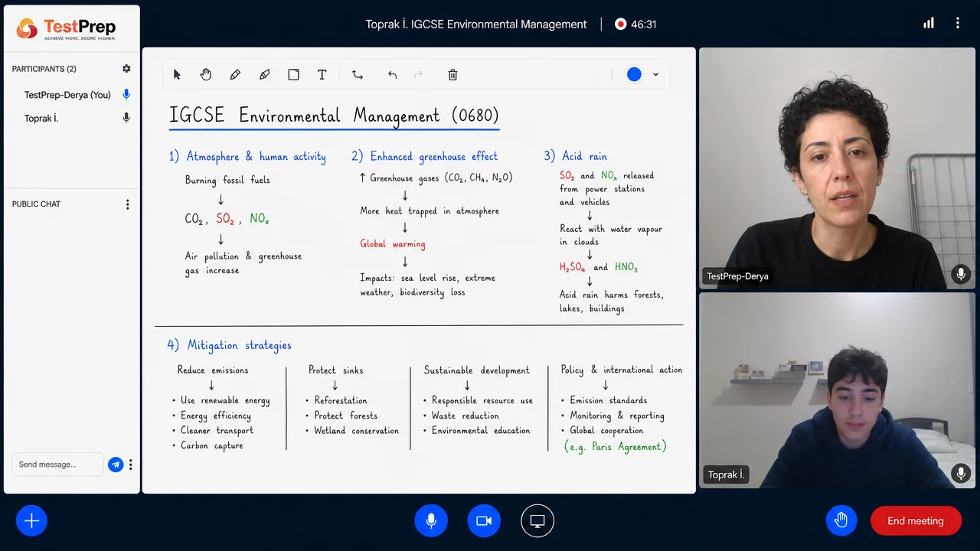Toggle TestPrep-Derya microphone in participants list

point(126,95)
